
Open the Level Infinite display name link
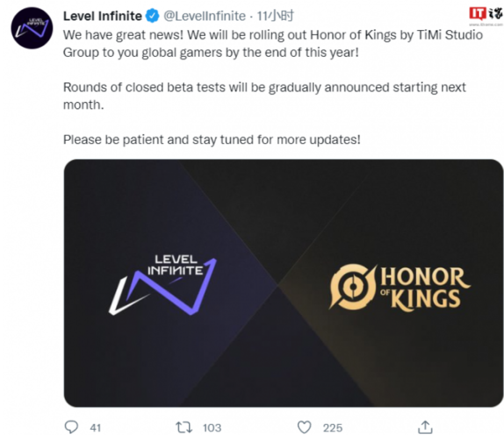click(102, 16)
